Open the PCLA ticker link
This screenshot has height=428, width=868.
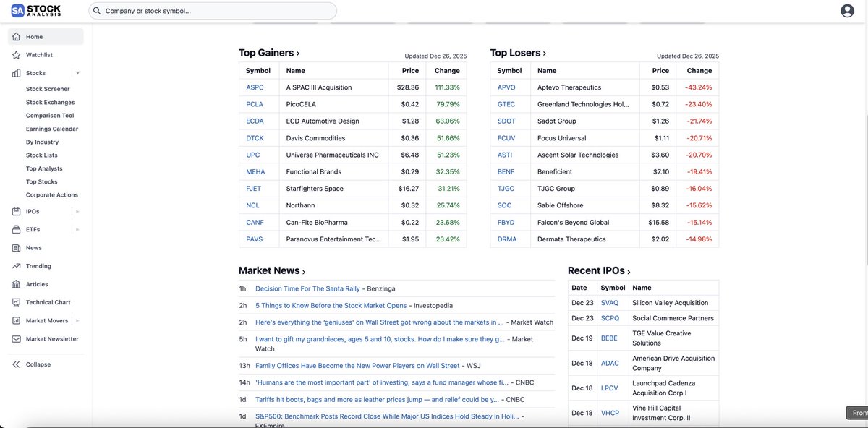(x=255, y=104)
